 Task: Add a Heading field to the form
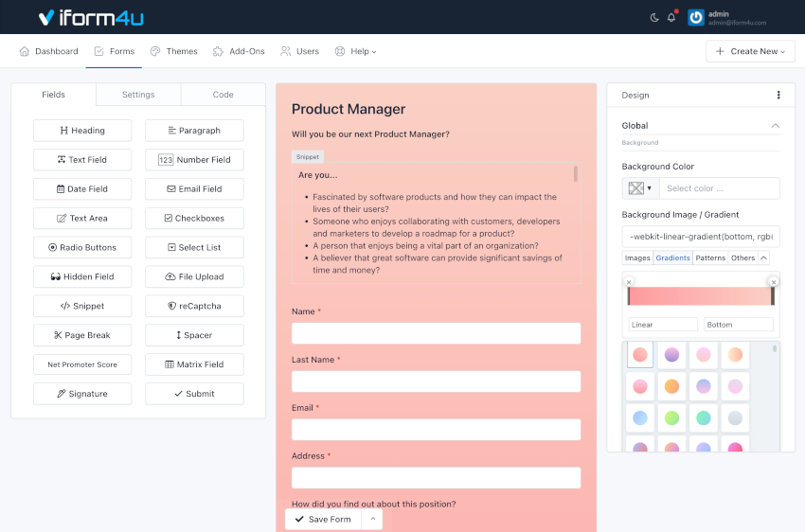pos(82,131)
